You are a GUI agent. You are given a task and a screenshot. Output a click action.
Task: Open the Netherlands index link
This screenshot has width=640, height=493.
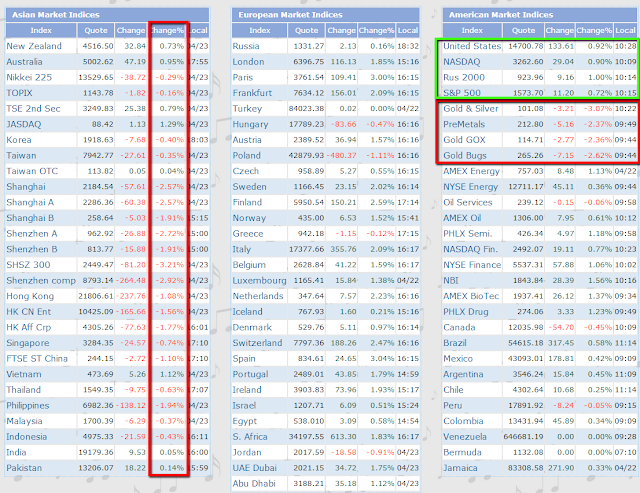258,296
